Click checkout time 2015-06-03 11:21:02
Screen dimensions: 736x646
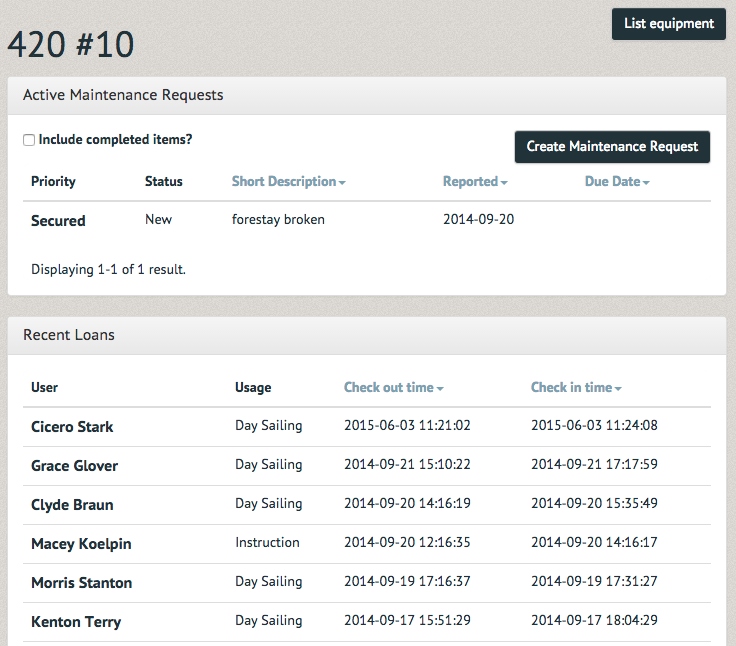[x=407, y=425]
